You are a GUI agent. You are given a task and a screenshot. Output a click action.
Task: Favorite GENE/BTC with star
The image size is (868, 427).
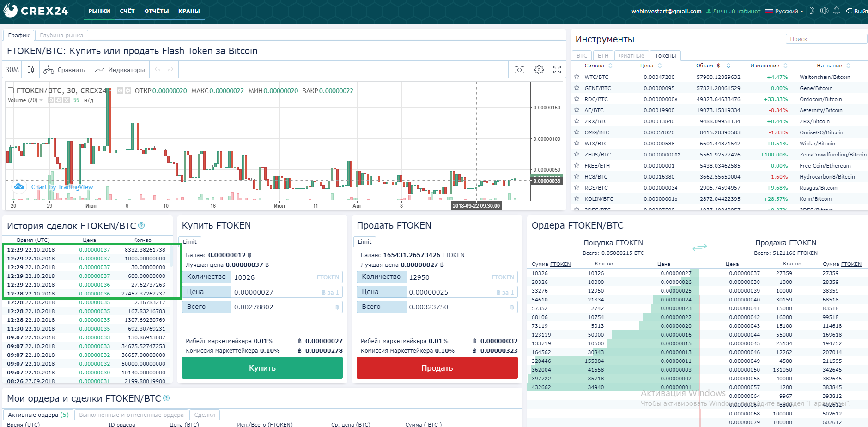click(x=577, y=88)
